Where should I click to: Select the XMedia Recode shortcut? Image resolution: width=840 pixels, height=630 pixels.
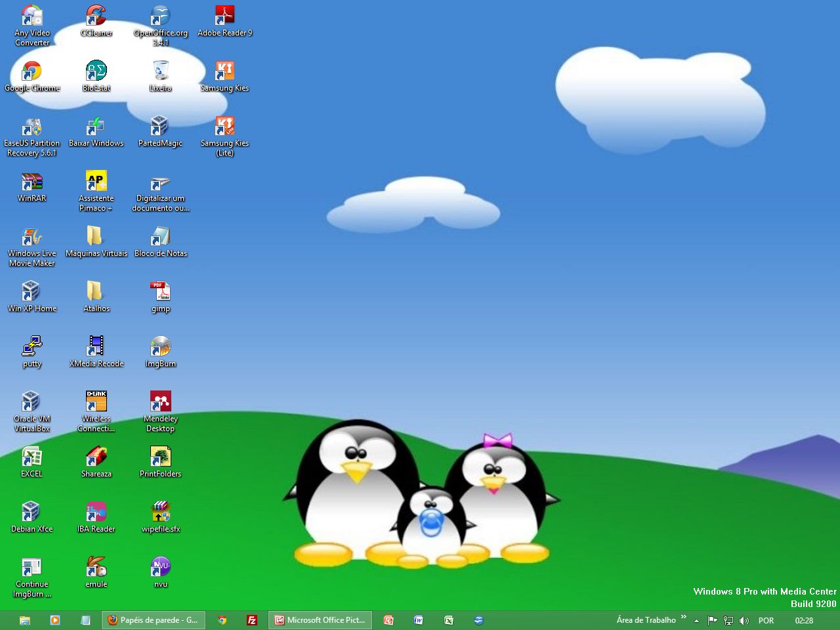coord(96,346)
